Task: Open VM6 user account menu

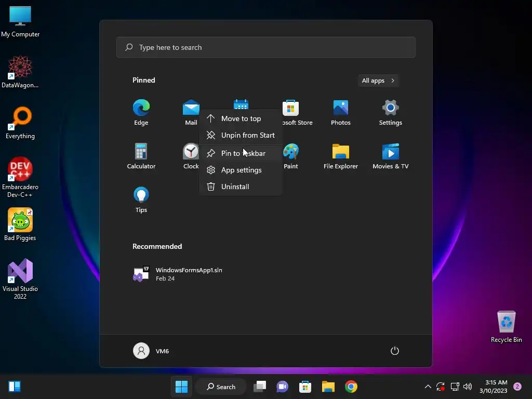Action: (x=151, y=351)
